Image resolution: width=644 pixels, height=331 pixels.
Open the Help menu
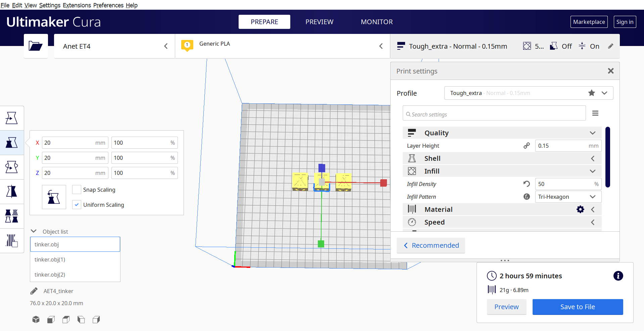[x=132, y=5]
